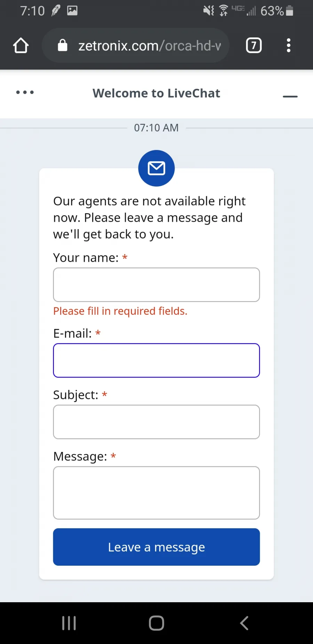The height and width of the screenshot is (644, 313).
Task: Tap the Message text area
Action: point(156,493)
